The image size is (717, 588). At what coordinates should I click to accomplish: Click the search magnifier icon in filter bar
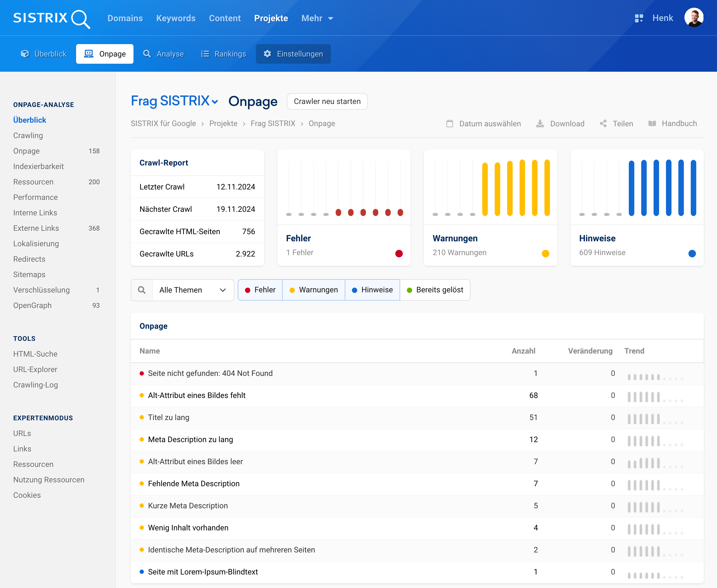point(142,290)
